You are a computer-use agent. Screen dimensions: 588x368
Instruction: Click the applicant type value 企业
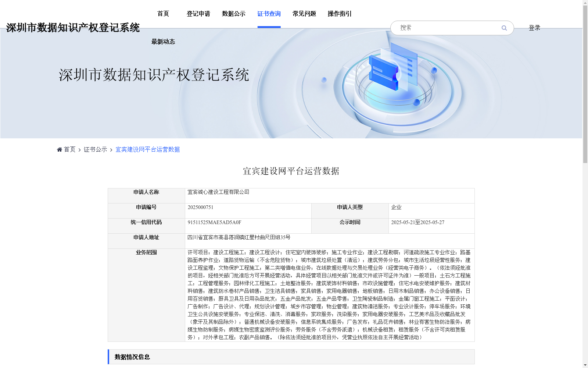coord(396,207)
